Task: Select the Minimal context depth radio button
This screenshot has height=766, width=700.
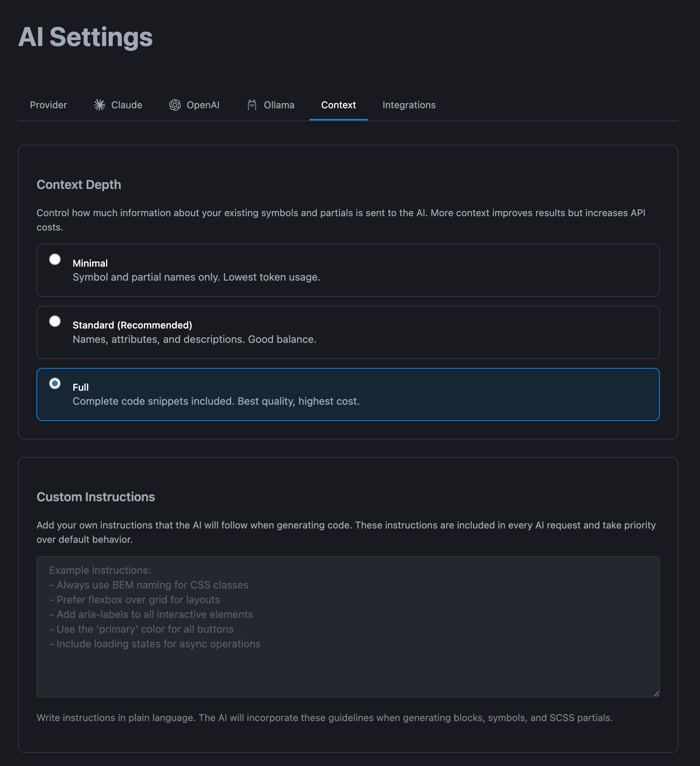Action: pos(55,260)
